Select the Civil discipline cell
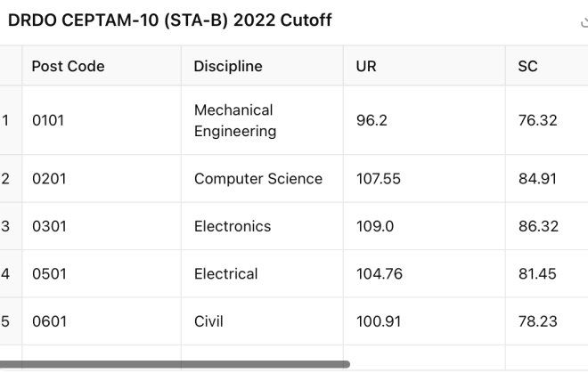This screenshot has width=588, height=373. [262, 321]
